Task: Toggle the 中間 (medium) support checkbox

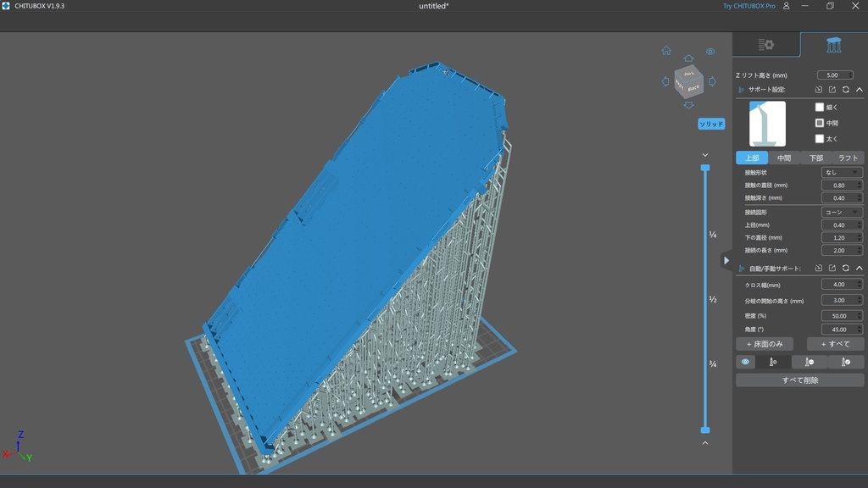Action: 820,123
